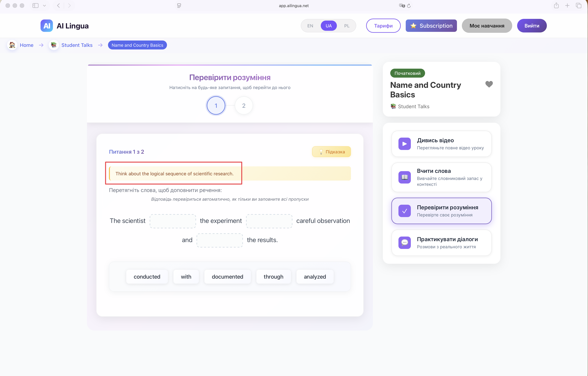Click the Підказка hint button
The height and width of the screenshot is (376, 588).
(x=331, y=152)
